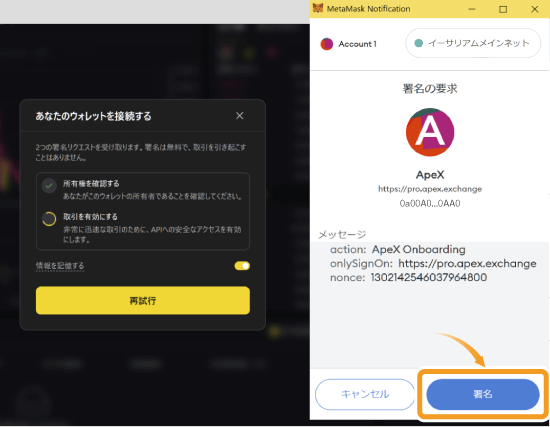Close the MetaMask Notification window
Screen dimensions: 550x427
click(535, 9)
